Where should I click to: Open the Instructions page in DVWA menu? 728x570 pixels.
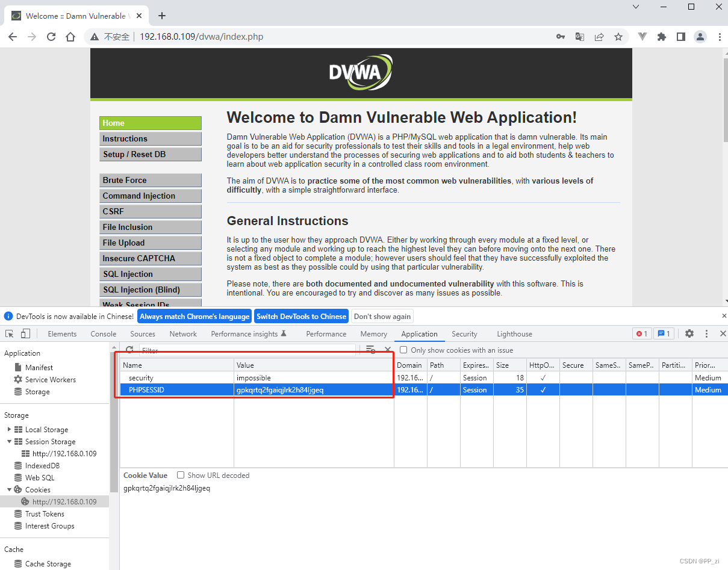(x=151, y=138)
